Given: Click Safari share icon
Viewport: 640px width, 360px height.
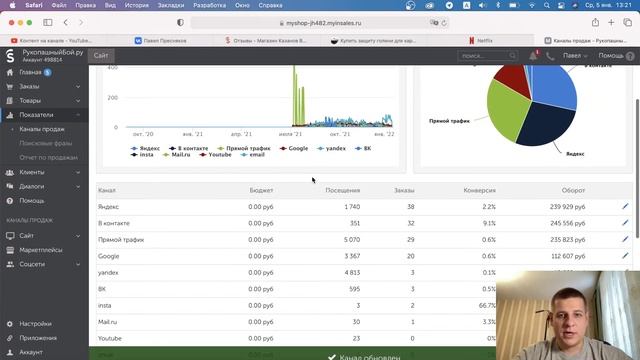Looking at the screenshot, I should pos(596,22).
